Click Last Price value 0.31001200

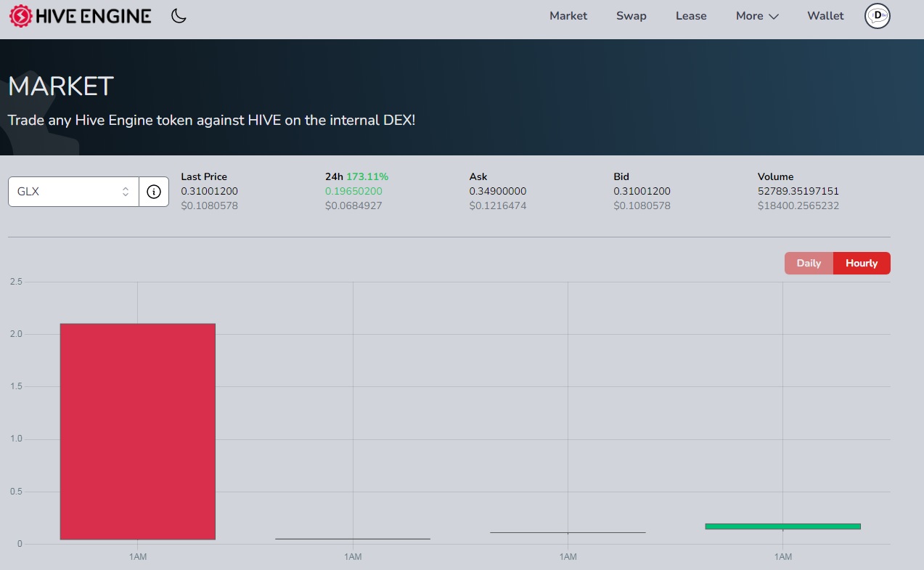(210, 191)
